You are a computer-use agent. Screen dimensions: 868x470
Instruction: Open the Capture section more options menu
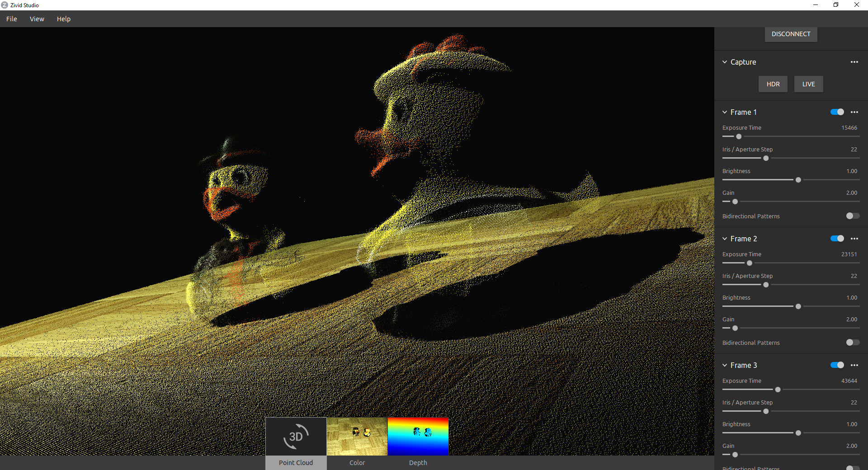click(854, 62)
